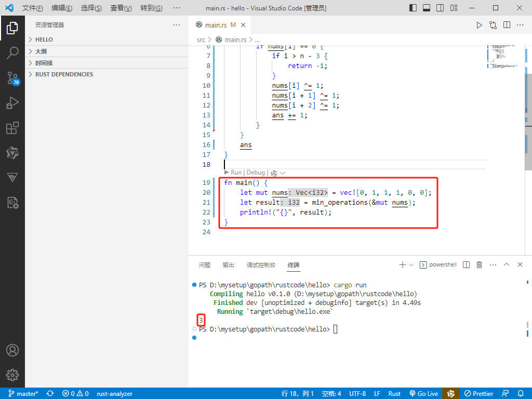Click 行 18, 列 1 cursor position
Viewport: 532px width, 399px height.
tap(298, 394)
